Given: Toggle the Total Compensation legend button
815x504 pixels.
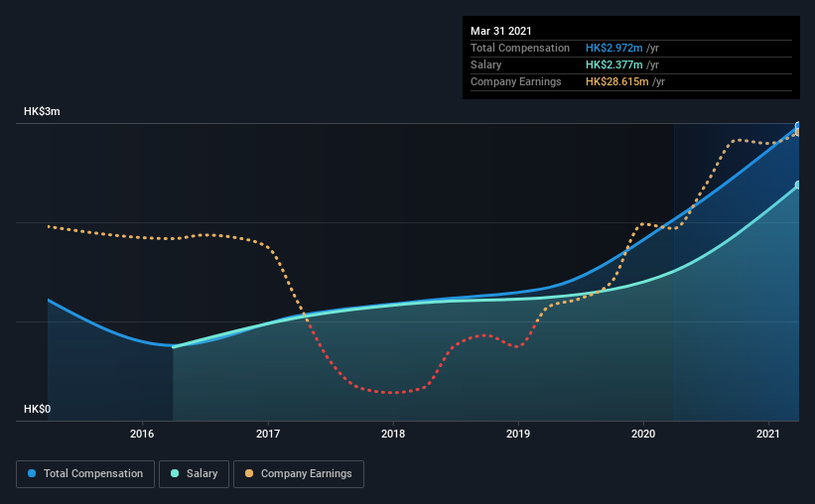Looking at the screenshot, I should (85, 474).
